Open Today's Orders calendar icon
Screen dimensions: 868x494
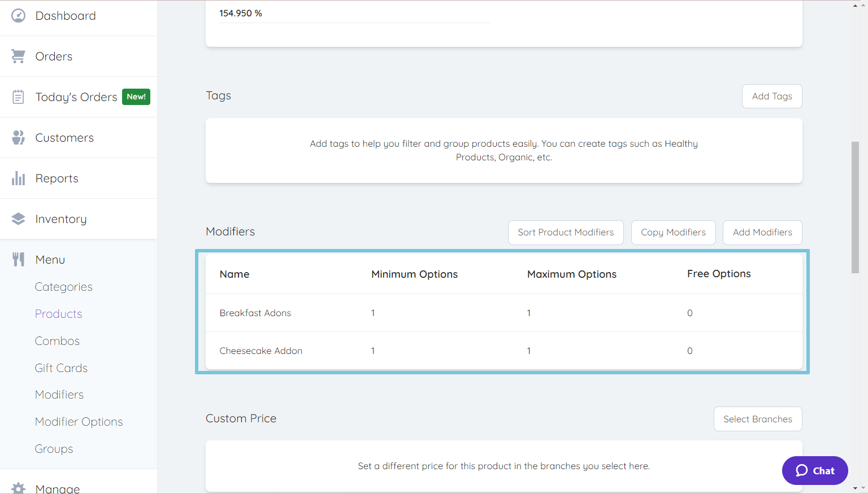[18, 97]
